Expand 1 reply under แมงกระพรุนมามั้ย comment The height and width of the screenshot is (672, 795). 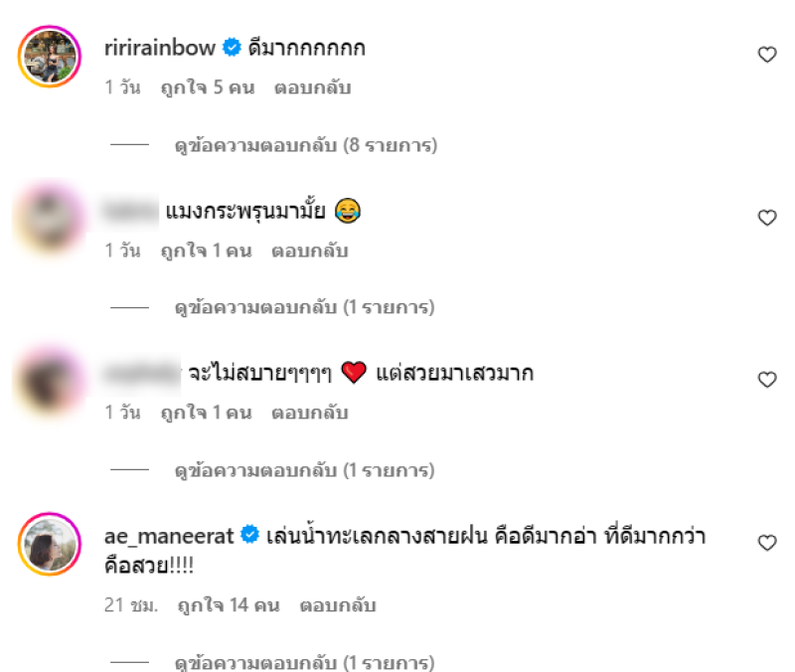click(304, 308)
